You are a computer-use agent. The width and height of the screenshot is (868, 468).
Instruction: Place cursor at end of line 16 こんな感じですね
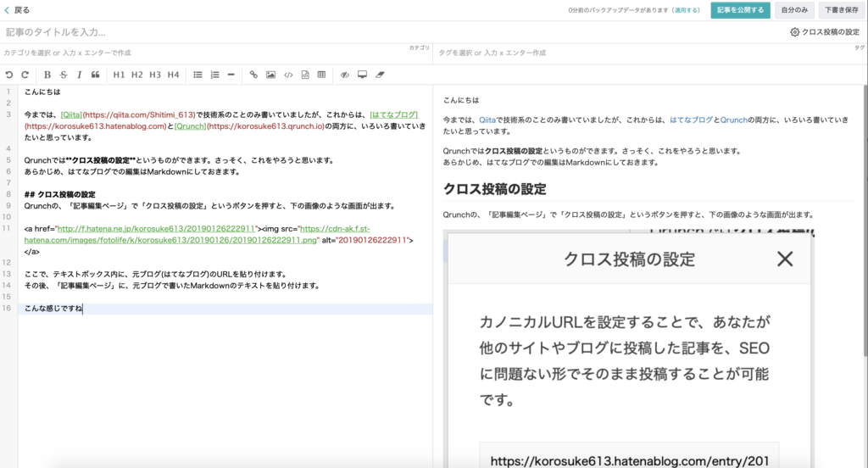(82, 309)
